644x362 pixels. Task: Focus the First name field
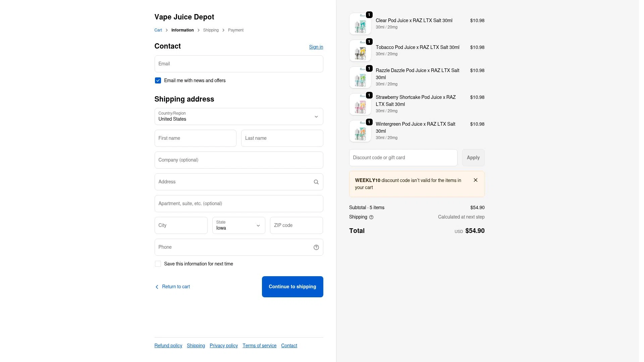(196, 138)
